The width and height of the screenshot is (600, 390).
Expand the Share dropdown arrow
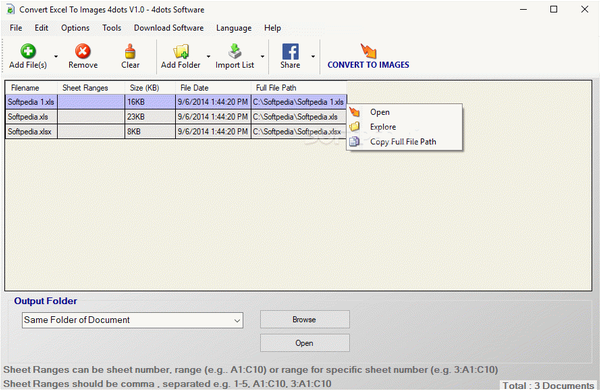(x=313, y=56)
